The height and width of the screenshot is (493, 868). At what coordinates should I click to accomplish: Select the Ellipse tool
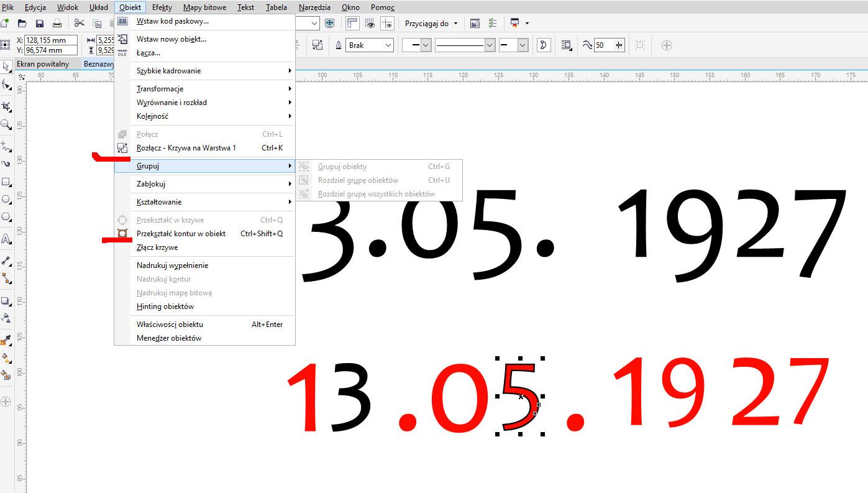point(6,200)
